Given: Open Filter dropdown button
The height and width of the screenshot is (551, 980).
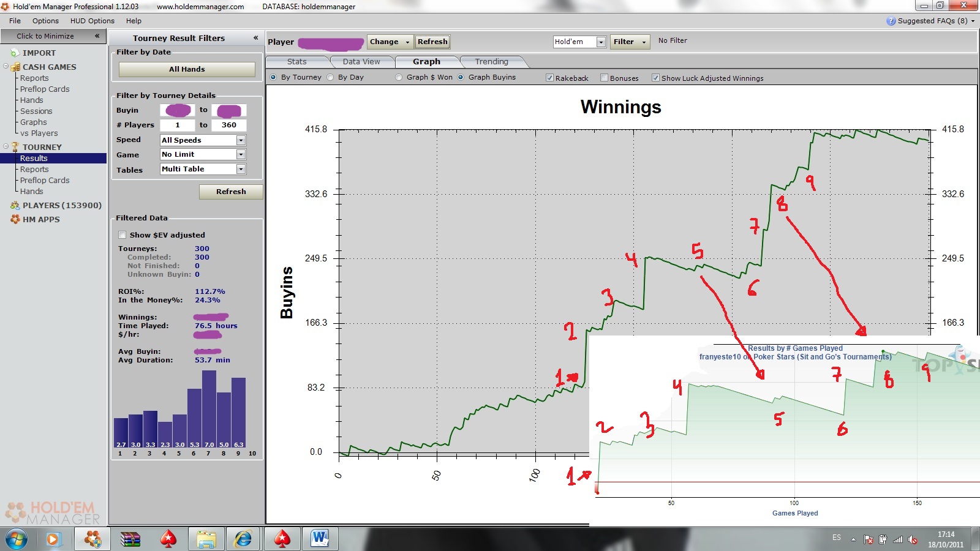Looking at the screenshot, I should point(630,42).
